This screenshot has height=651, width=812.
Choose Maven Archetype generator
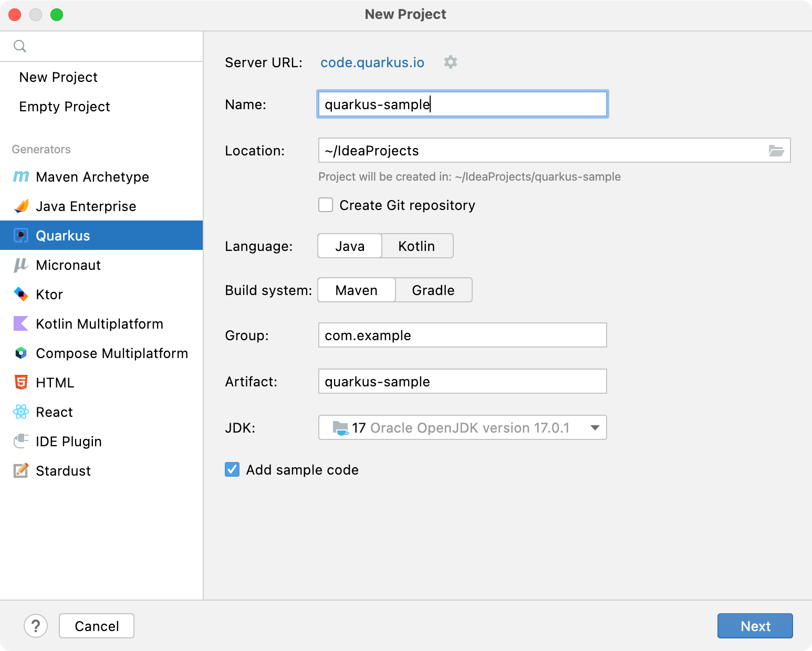pyautogui.click(x=101, y=177)
